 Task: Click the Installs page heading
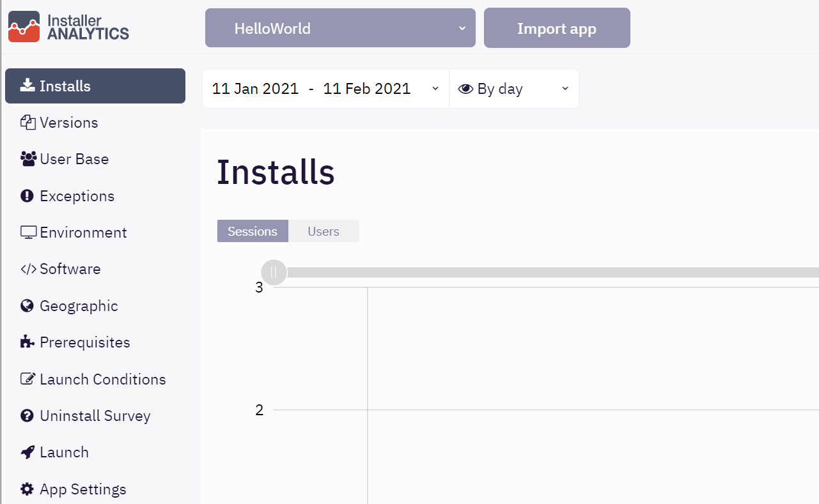[276, 172]
